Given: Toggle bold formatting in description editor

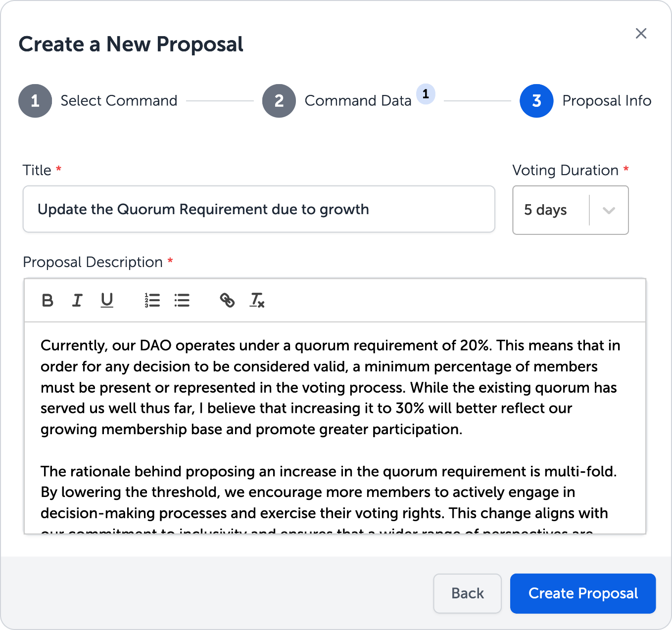Looking at the screenshot, I should [x=48, y=300].
